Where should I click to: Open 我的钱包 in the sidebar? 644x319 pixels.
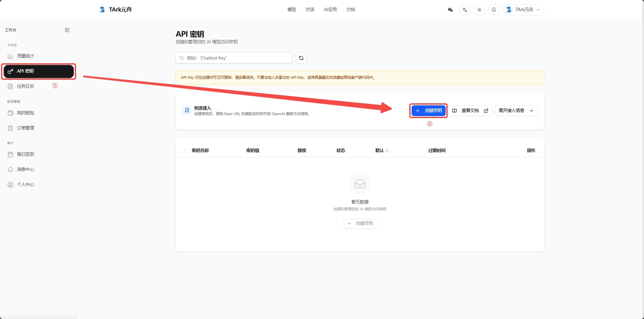tap(39, 113)
